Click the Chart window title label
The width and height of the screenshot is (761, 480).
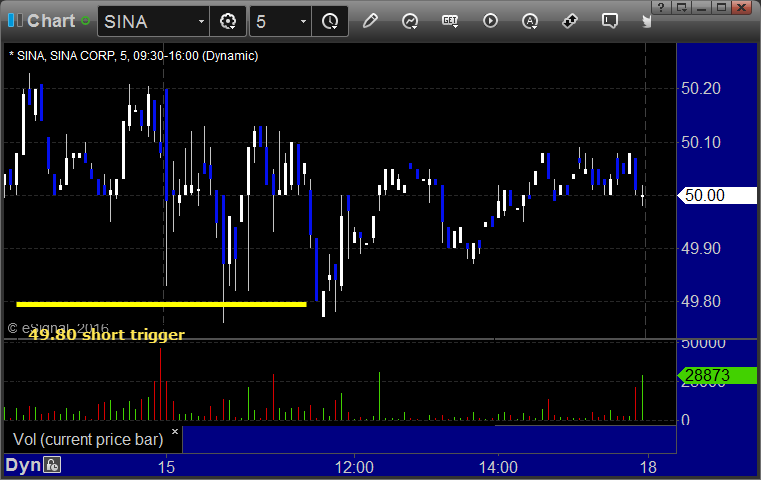(x=51, y=21)
